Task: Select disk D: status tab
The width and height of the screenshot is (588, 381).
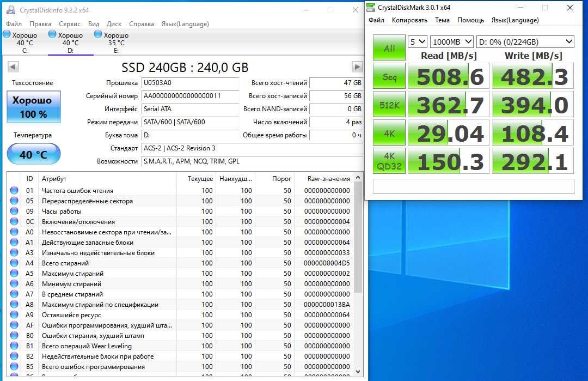Action: coord(70,42)
